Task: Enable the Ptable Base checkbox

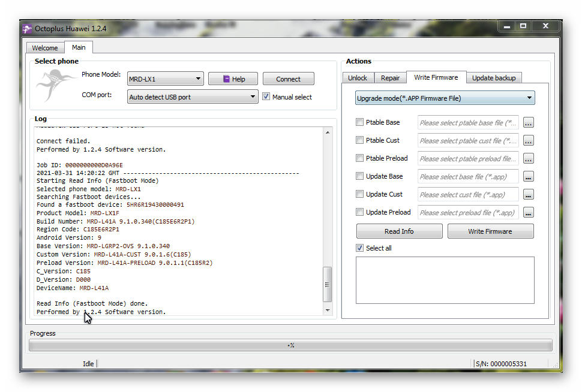Action: (359, 122)
